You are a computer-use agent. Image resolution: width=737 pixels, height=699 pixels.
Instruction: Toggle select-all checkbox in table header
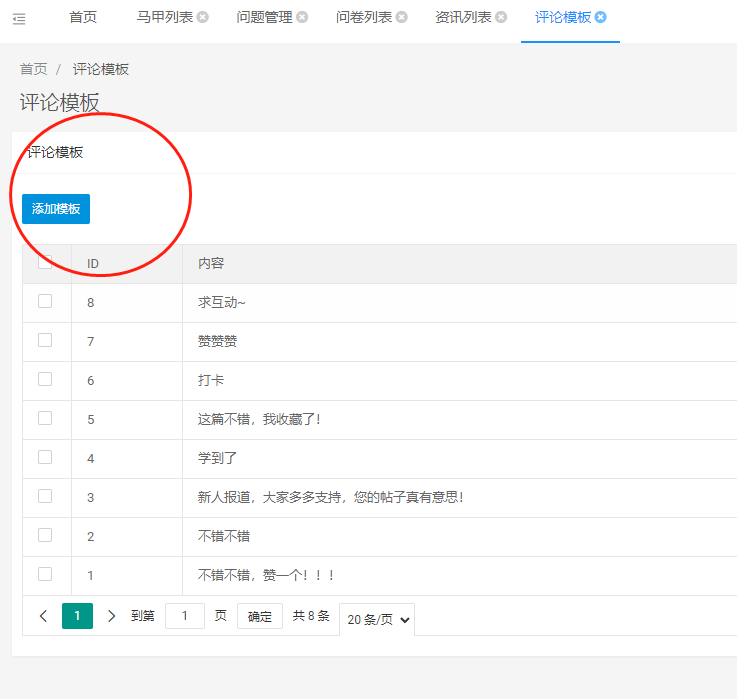[45, 262]
